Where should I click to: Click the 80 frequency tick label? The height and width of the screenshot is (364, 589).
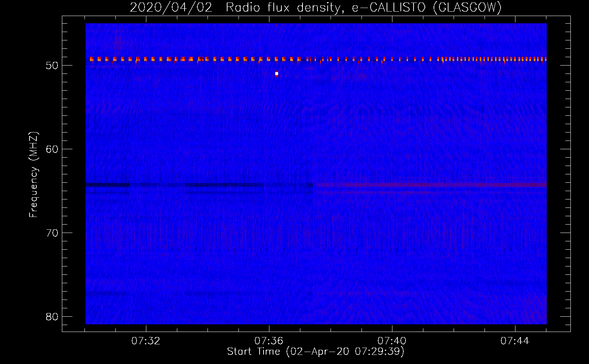pos(52,317)
